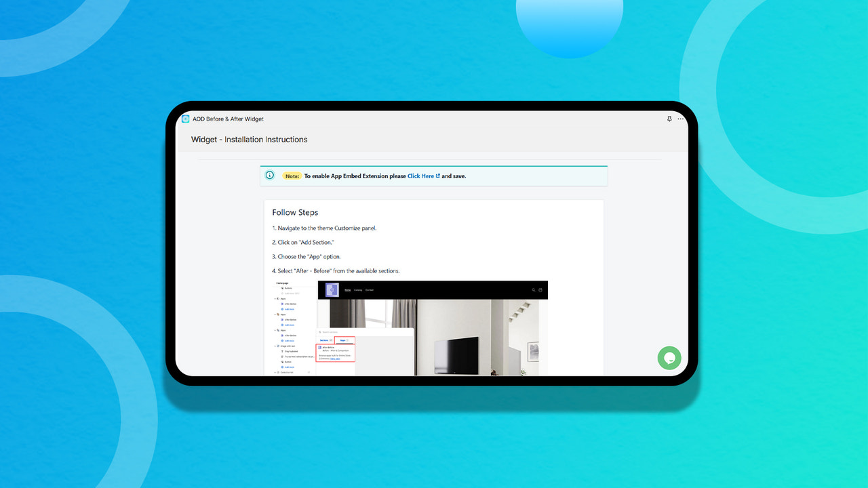Click the "Follow Steps" heading
This screenshot has width=868, height=488.
(x=295, y=213)
